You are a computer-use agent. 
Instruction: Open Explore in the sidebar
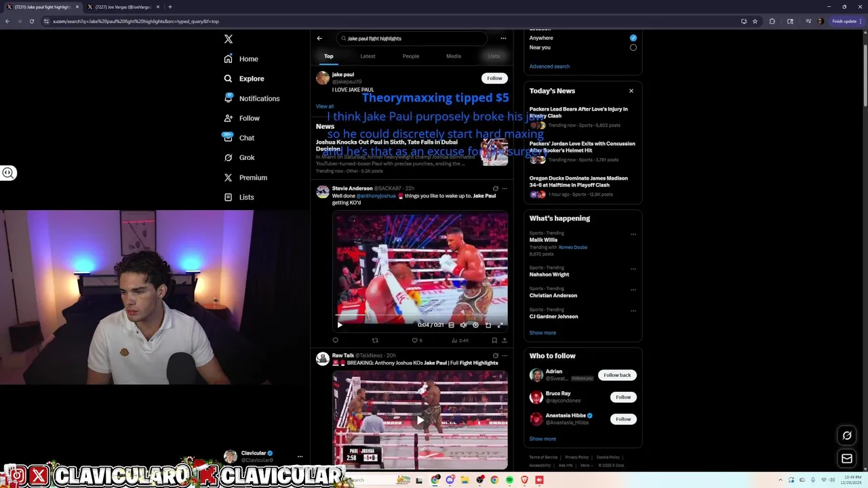(x=244, y=79)
